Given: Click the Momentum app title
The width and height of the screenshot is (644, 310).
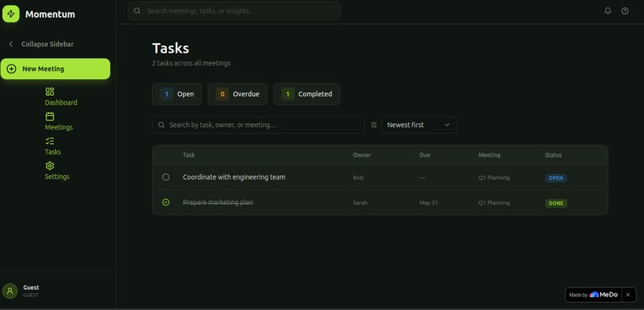Looking at the screenshot, I should (50, 14).
